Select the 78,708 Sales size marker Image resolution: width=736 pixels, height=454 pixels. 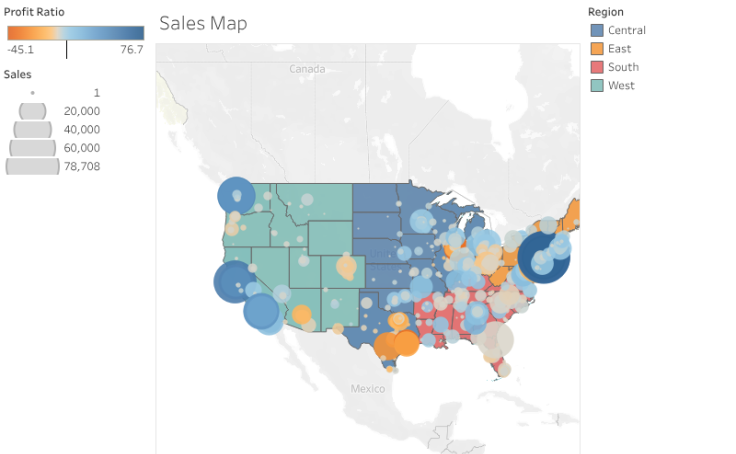[x=33, y=166]
